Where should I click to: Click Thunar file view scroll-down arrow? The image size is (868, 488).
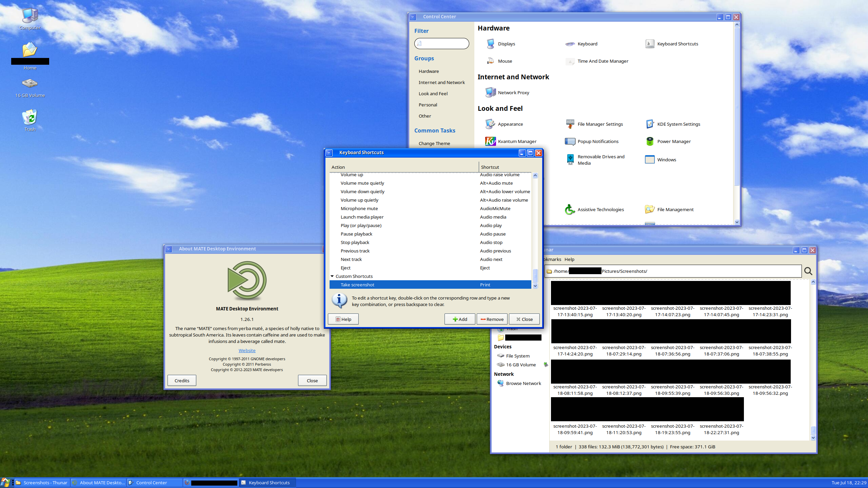[813, 438]
